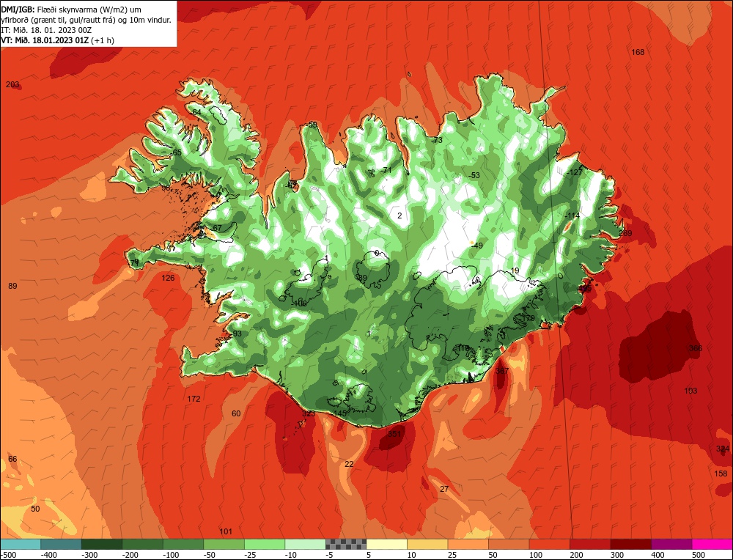Click the heat flux value 158 on the map

721,474
